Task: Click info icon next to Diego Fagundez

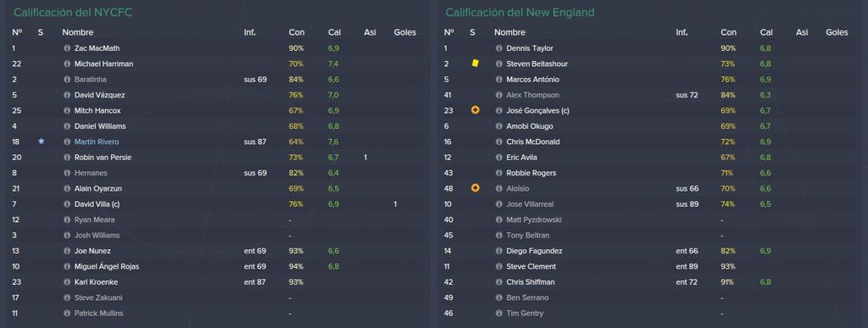Action: [499, 251]
